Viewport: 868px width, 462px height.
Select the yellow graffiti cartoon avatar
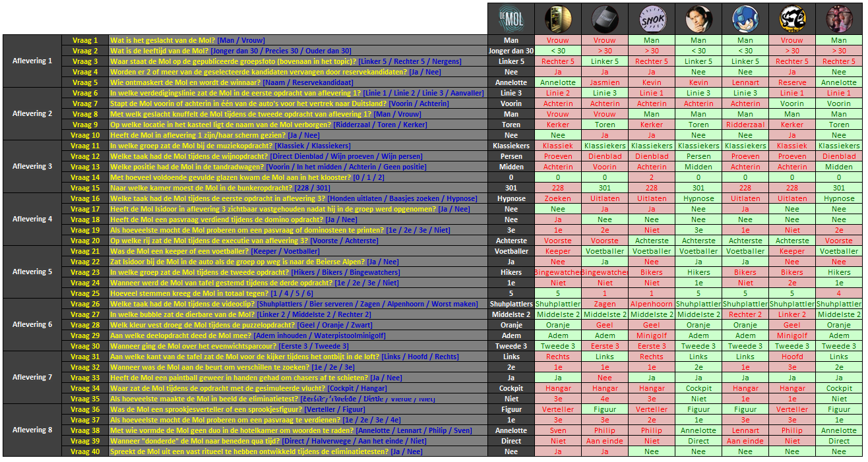791,19
